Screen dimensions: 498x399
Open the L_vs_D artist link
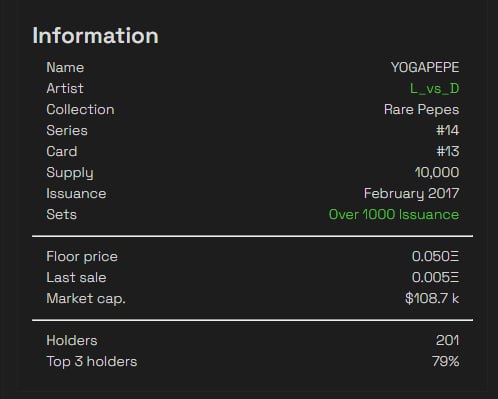[434, 89]
